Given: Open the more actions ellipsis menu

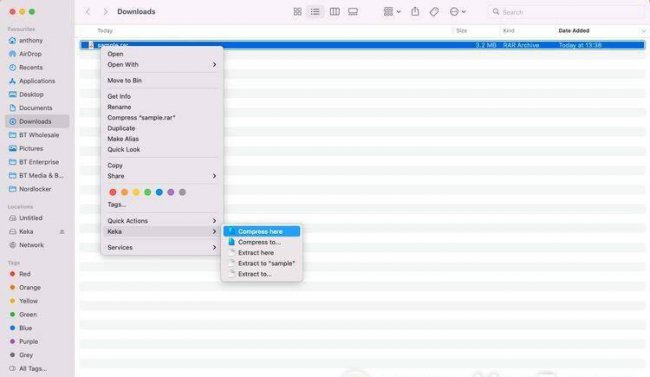Looking at the screenshot, I should (x=458, y=12).
